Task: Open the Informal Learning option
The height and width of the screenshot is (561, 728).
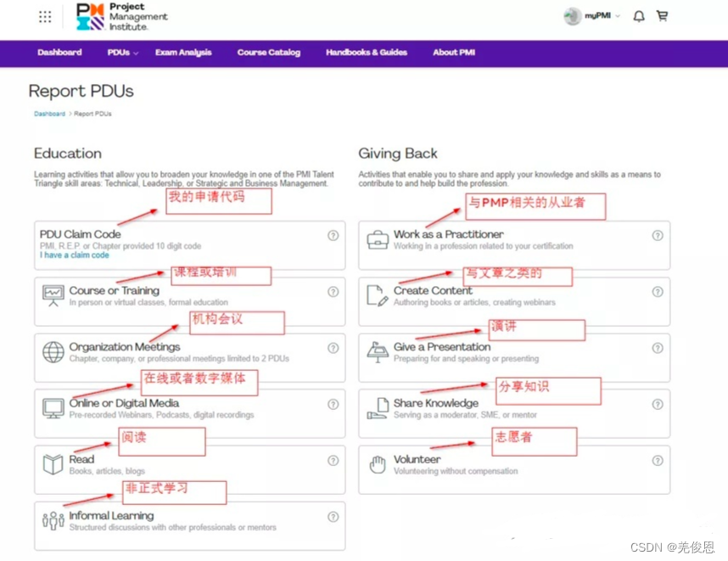Action: 189,526
